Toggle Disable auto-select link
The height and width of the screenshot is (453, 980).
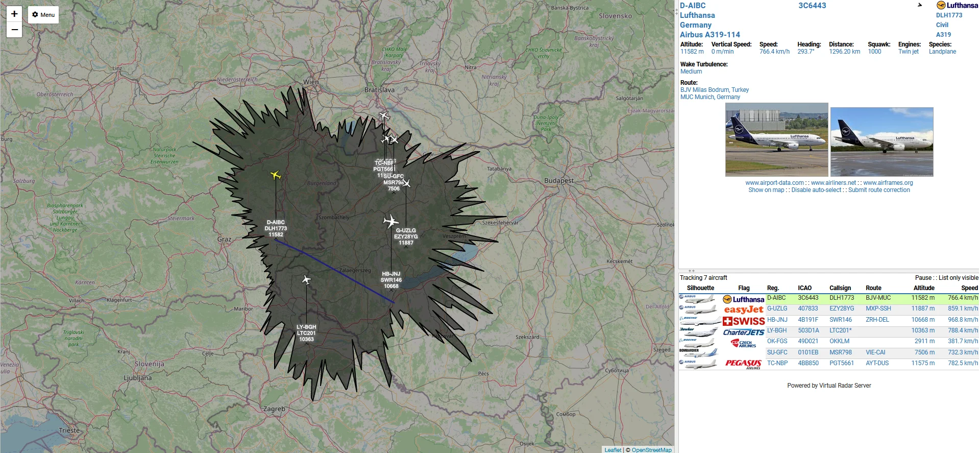click(816, 190)
